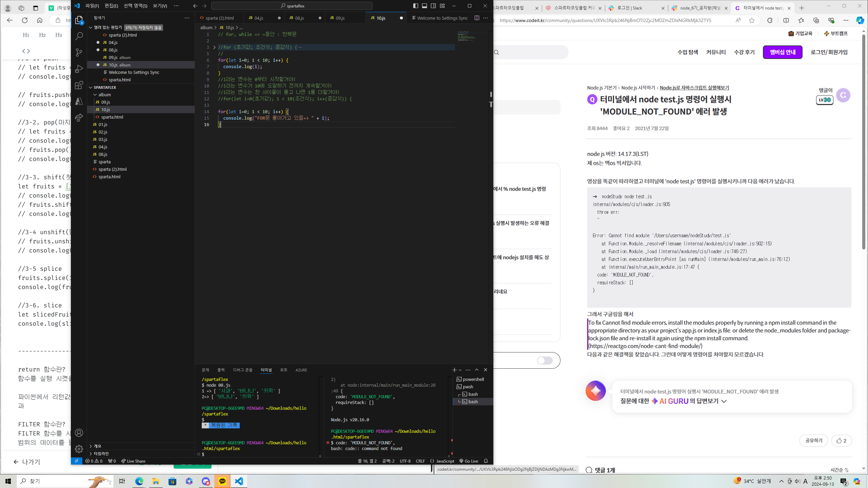Open the AZURE panel tab

click(x=301, y=370)
